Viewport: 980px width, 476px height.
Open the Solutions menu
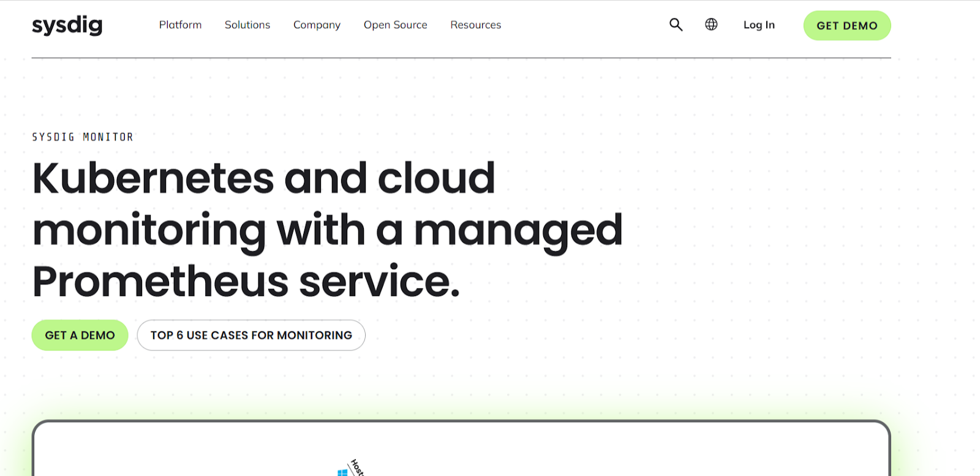coord(247,25)
